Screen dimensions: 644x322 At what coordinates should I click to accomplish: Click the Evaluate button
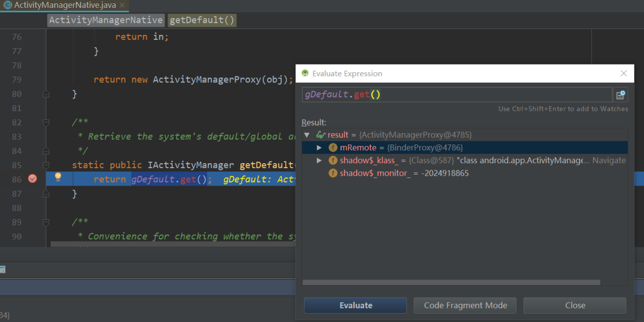(x=356, y=305)
